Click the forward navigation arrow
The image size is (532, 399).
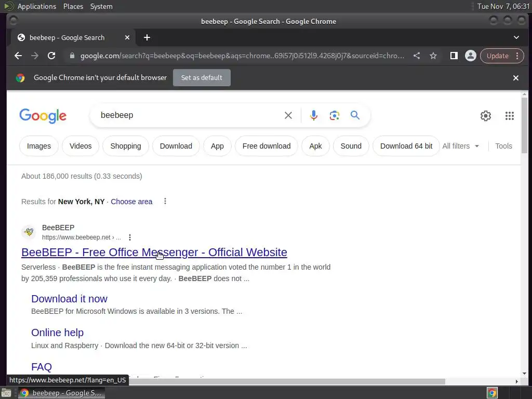coord(35,56)
